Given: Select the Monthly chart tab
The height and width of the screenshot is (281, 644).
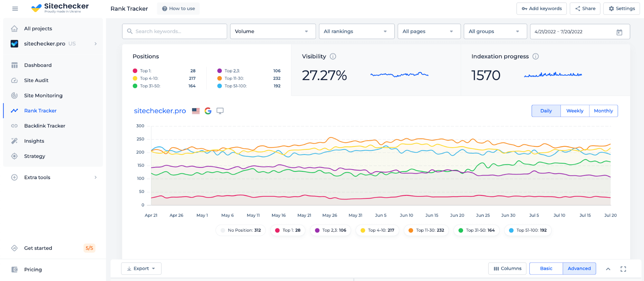Looking at the screenshot, I should [603, 111].
